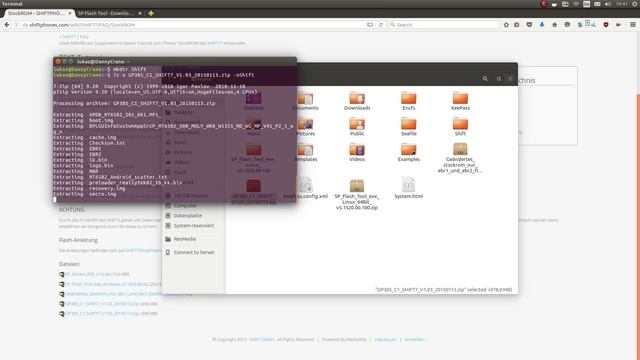Open System-reserviert in the sidebar

(x=193, y=226)
